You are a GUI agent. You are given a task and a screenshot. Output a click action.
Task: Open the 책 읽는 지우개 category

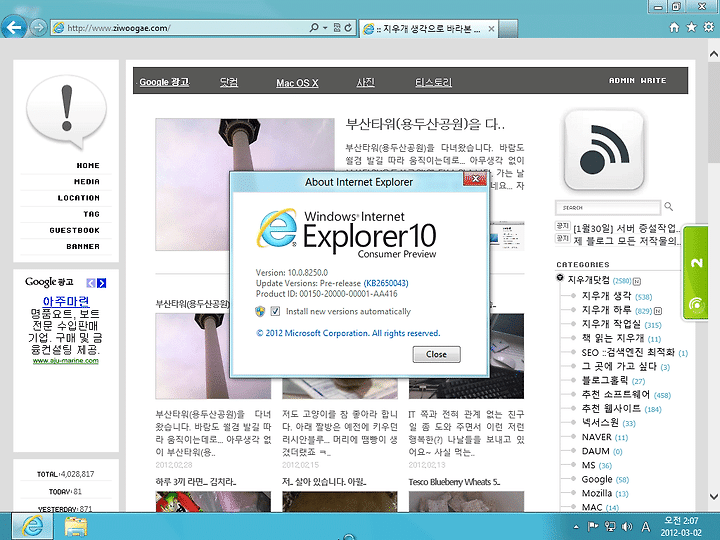pos(613,338)
